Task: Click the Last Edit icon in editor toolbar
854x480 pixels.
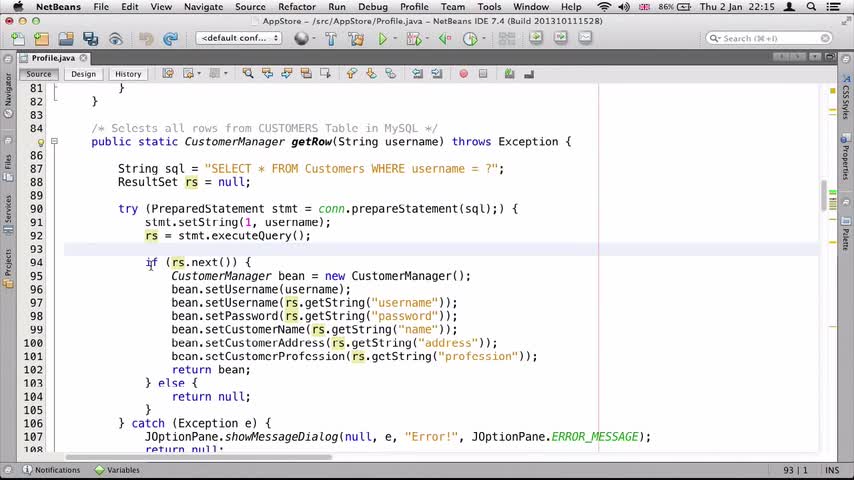Action: coord(168,74)
